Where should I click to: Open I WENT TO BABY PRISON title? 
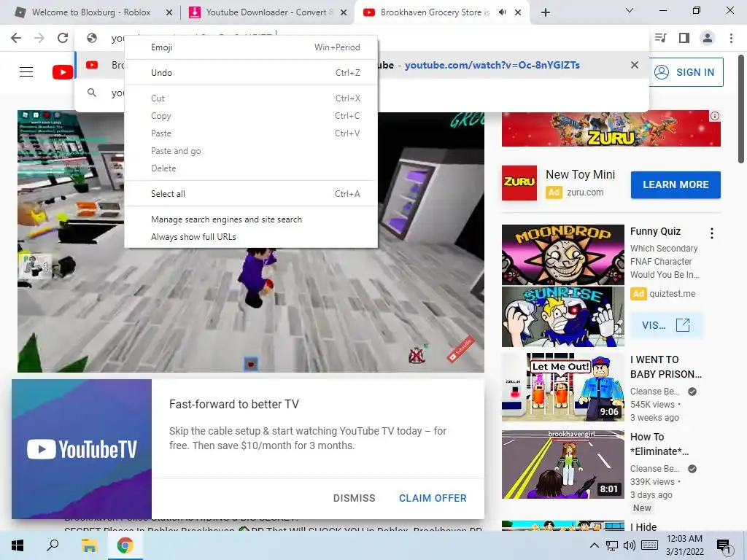point(665,367)
